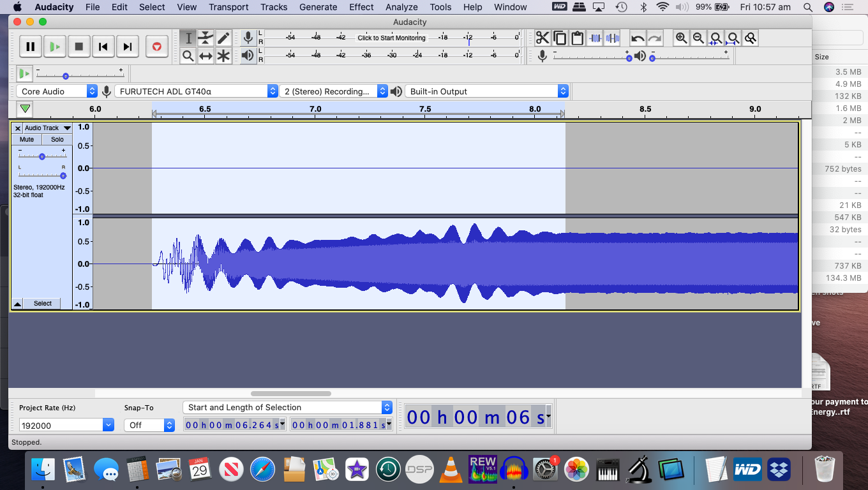Open the Generate menu

pyautogui.click(x=318, y=7)
